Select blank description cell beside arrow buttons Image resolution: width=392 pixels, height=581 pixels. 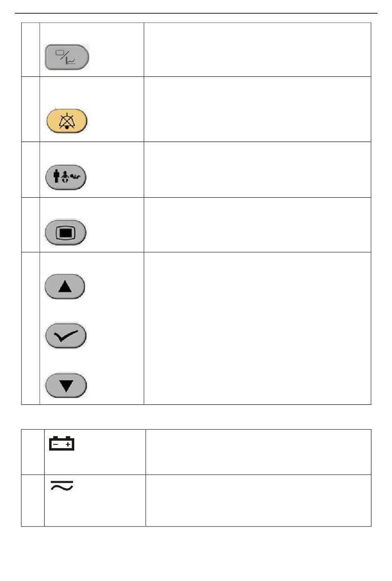coord(257,328)
